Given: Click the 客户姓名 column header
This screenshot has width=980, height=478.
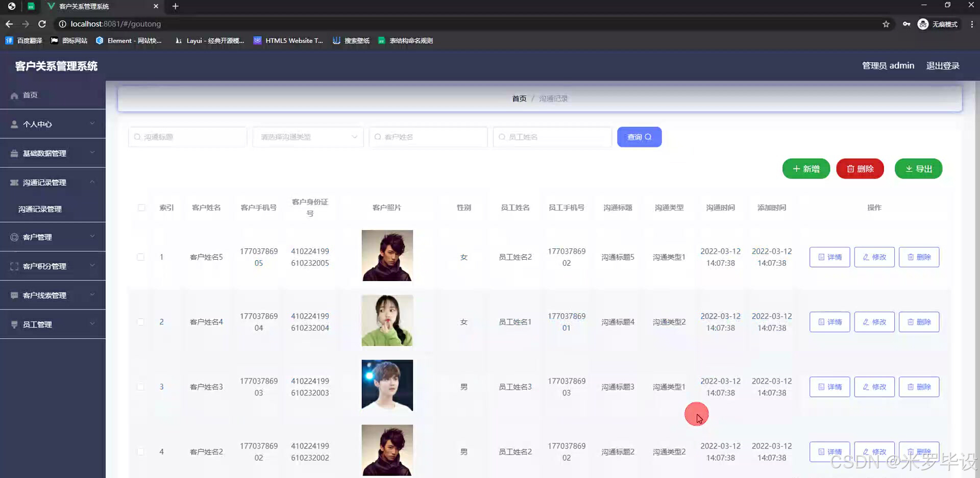Looking at the screenshot, I should pyautogui.click(x=206, y=208).
